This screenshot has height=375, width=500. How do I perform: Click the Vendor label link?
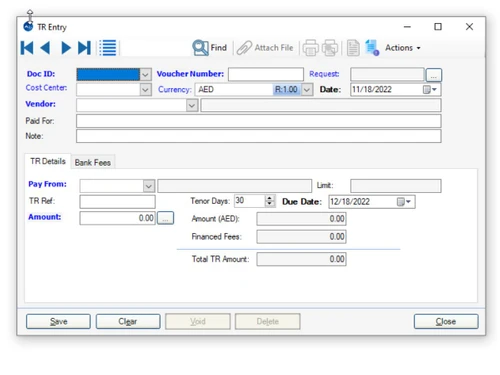coord(40,104)
